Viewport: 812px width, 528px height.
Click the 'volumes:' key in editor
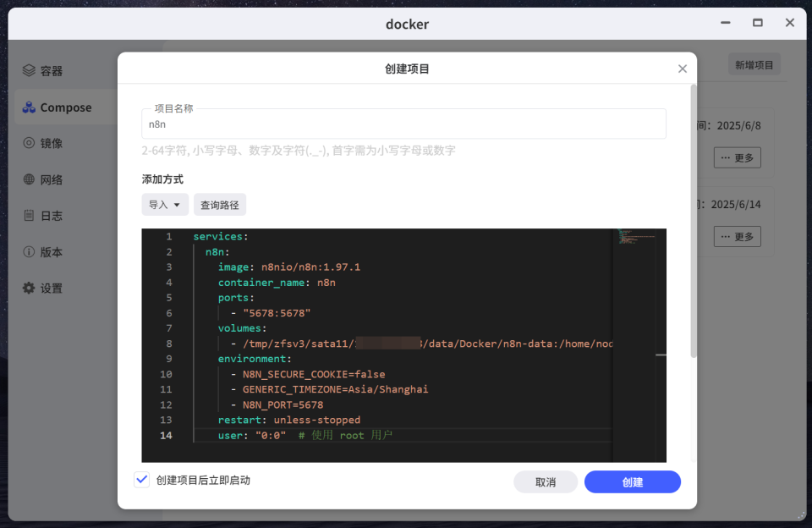click(243, 328)
